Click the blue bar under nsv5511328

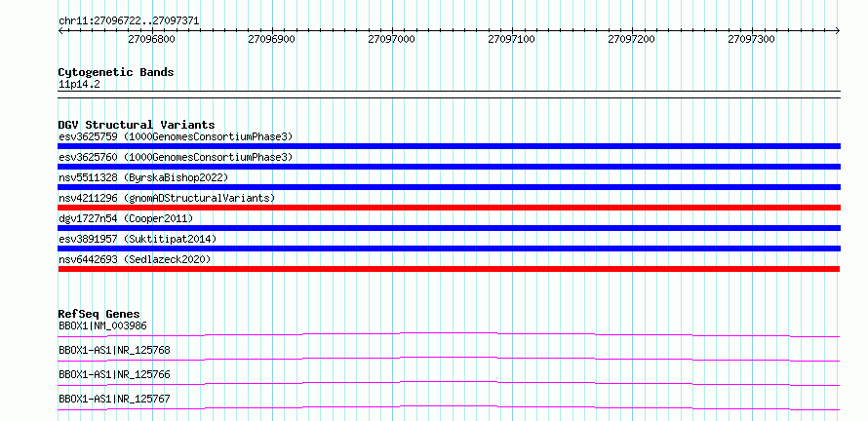[450, 187]
